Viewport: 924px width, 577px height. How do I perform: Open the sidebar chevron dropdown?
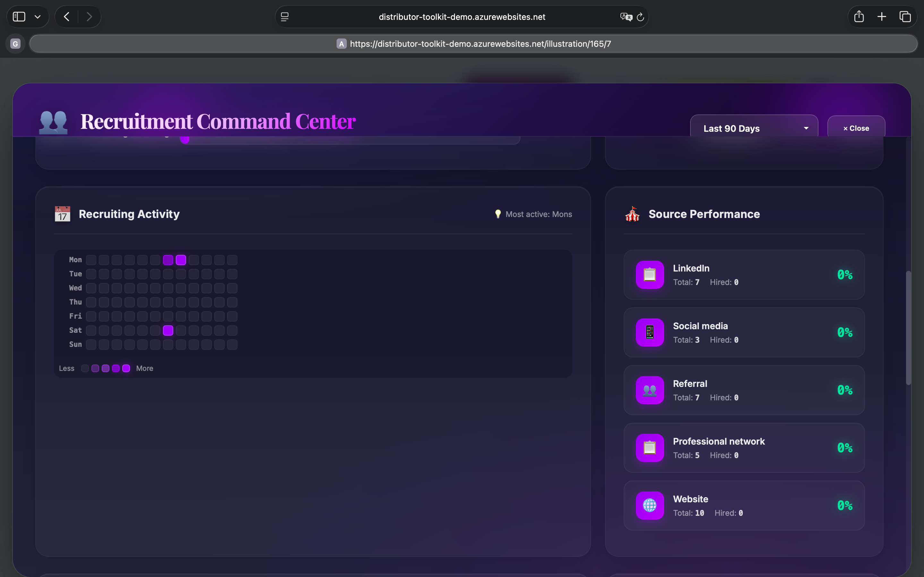click(38, 16)
